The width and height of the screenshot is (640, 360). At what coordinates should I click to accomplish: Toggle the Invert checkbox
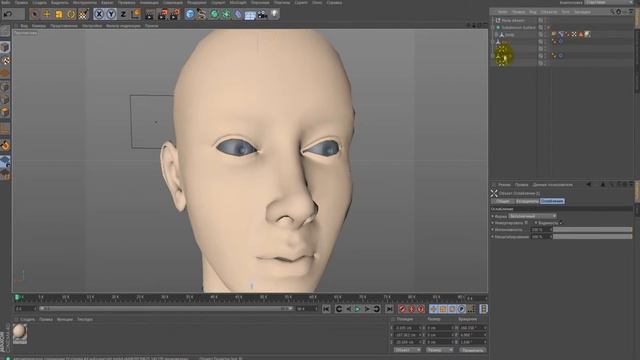[x=526, y=222]
